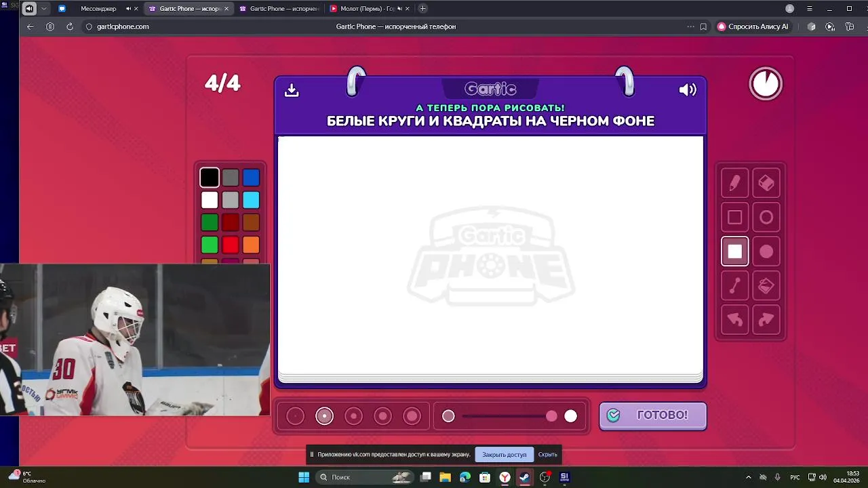
Task: Choose the smallest brush size
Action: (295, 416)
